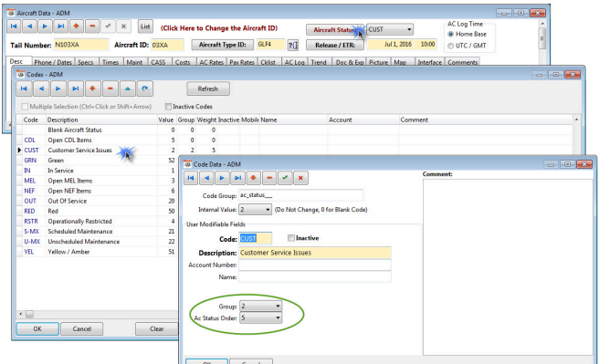The height and width of the screenshot is (364, 599).
Task: Go to first record in Aircraft Data toolbar
Action: [14, 26]
